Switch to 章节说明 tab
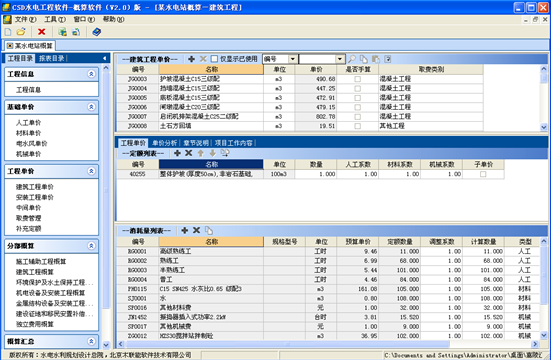 tap(196, 143)
